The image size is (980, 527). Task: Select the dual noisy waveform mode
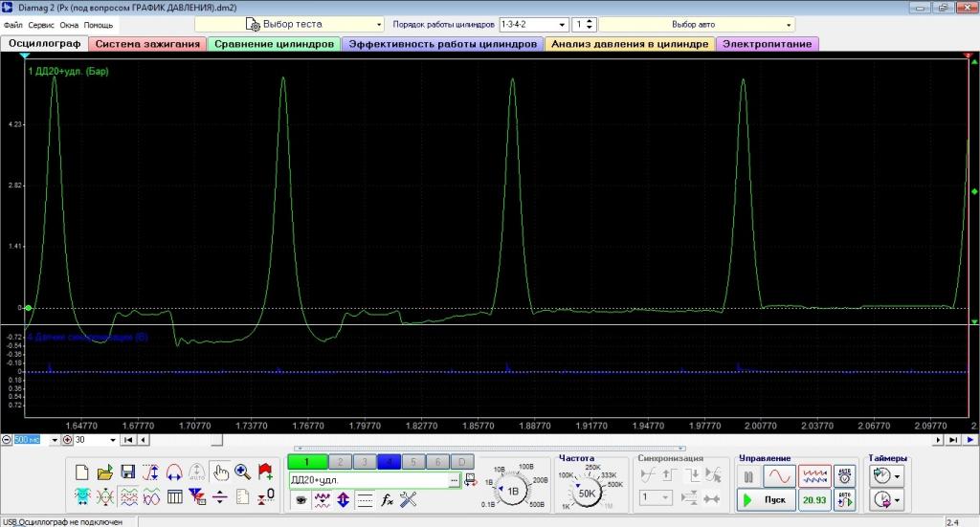tap(814, 476)
